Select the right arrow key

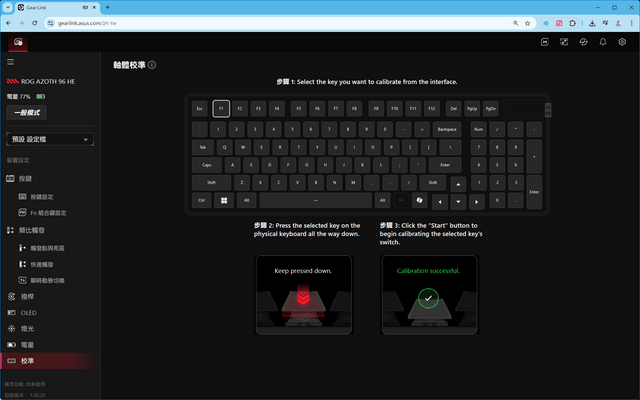tap(477, 202)
